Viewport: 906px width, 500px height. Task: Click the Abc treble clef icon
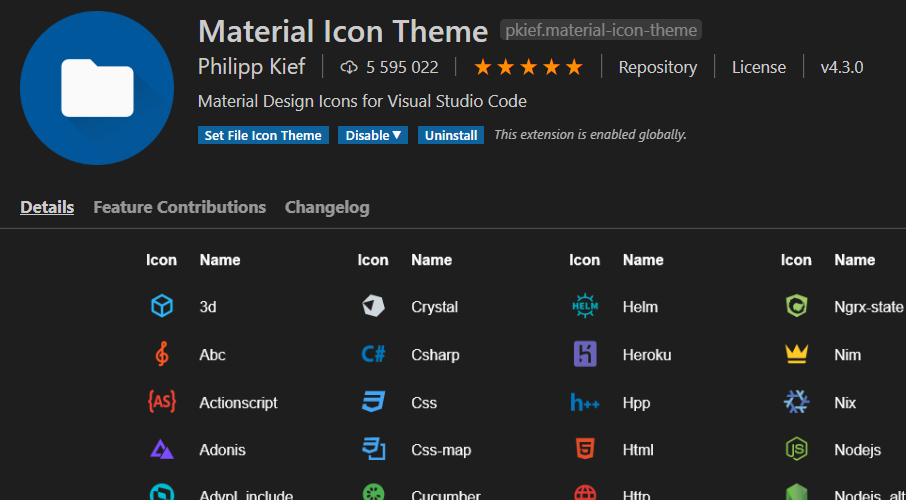[x=162, y=354]
